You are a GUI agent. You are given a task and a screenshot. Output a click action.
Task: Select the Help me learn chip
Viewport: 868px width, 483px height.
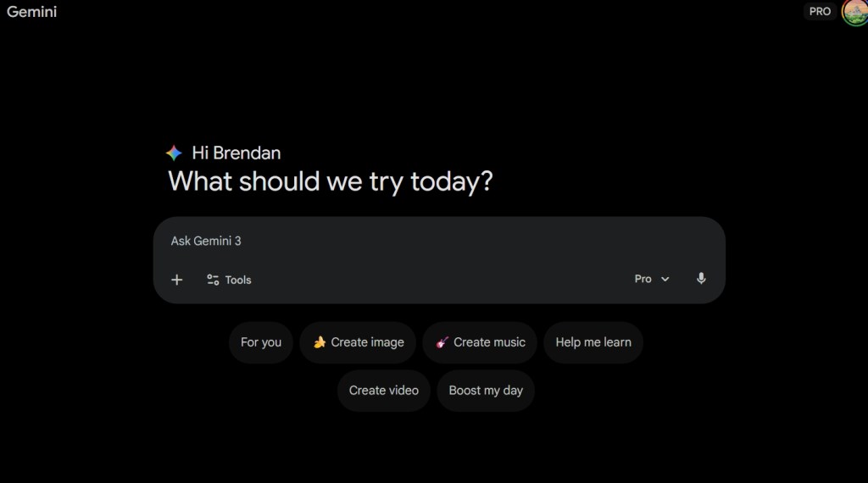(593, 342)
